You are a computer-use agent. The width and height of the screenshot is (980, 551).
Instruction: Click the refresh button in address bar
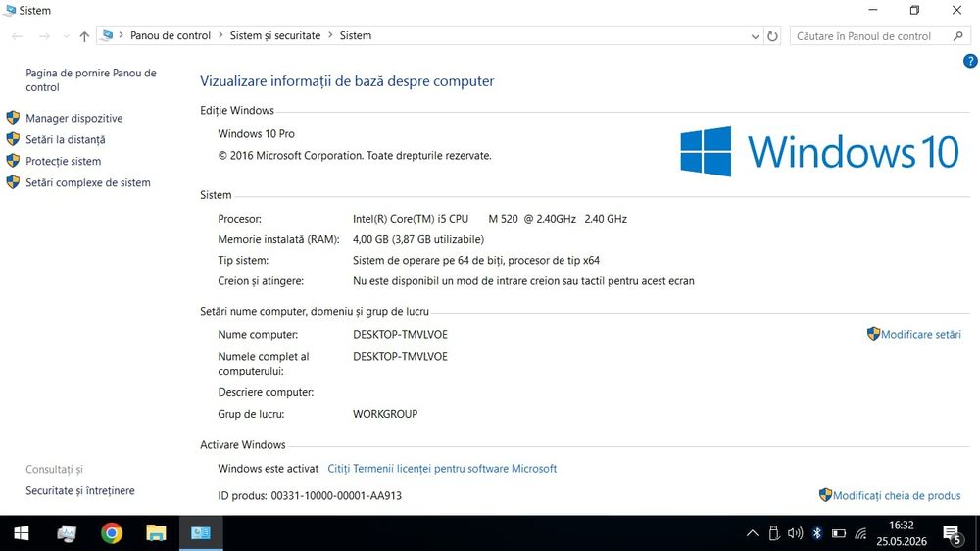[x=772, y=36]
